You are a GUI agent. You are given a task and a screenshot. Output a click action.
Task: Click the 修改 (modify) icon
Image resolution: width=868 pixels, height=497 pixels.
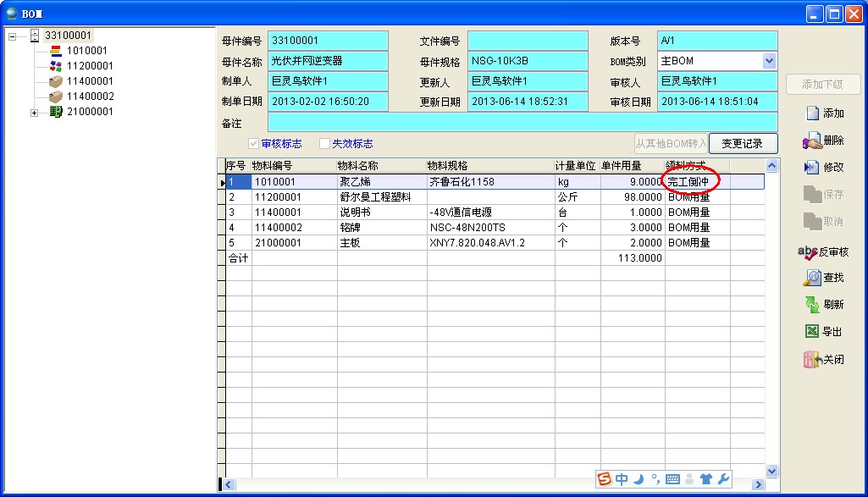click(x=811, y=167)
